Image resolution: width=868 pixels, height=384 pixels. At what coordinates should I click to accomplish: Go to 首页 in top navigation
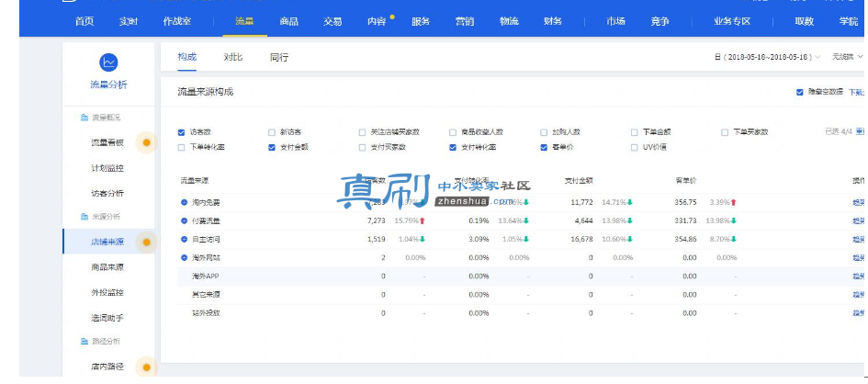(x=85, y=21)
